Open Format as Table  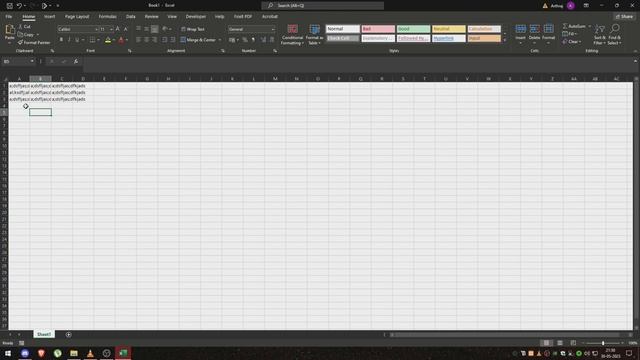click(314, 35)
